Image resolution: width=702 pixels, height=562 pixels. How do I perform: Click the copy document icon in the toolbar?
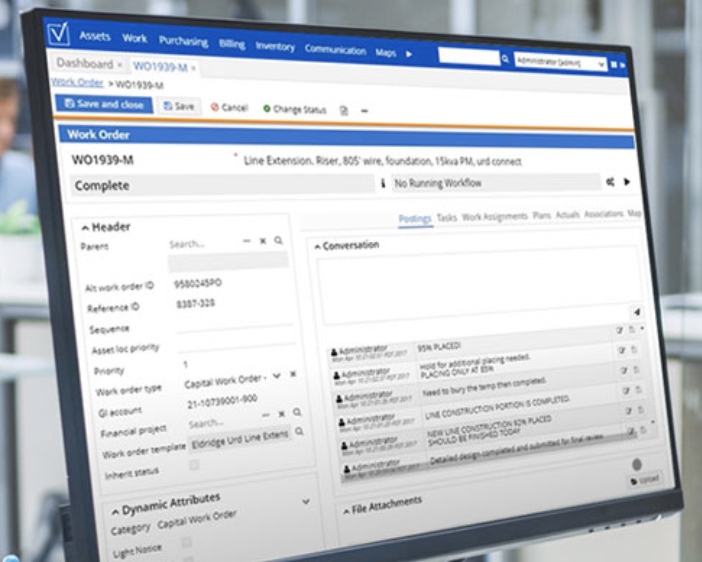344,110
